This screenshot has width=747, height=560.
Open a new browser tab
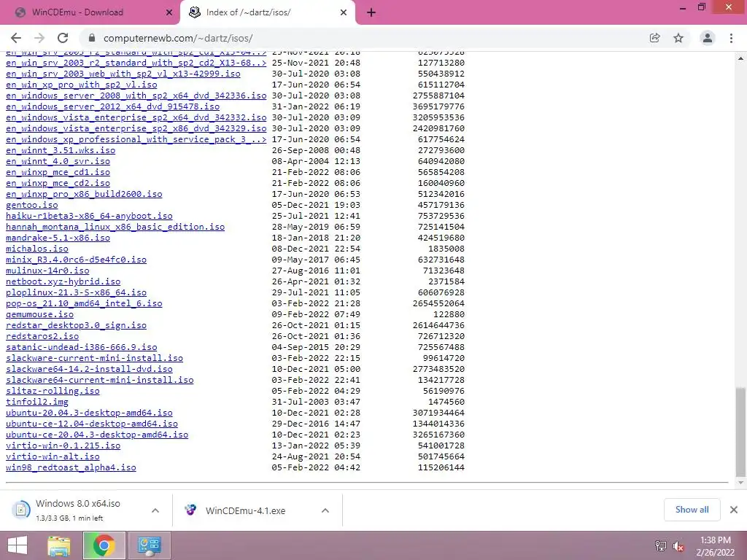[x=371, y=12]
